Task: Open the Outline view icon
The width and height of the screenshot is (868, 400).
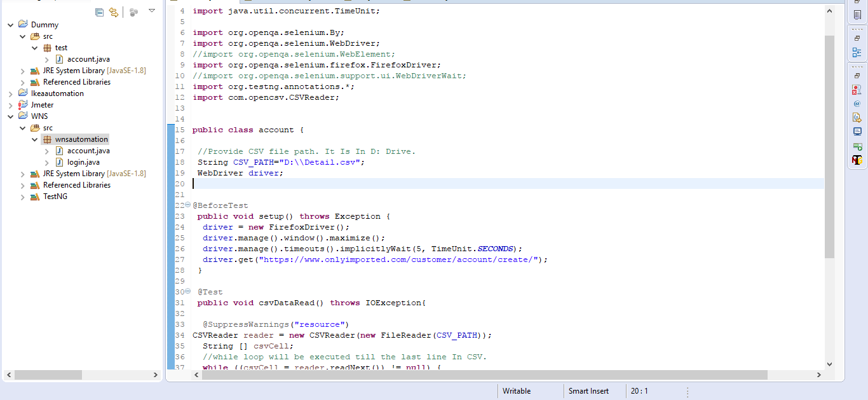Action: [857, 52]
